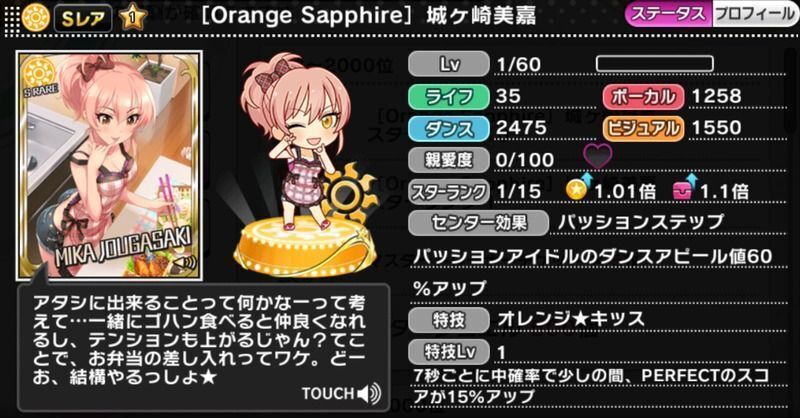Screen dimensions: 800x418
Task: Tap the star coin bonus icon
Action: 579,188
